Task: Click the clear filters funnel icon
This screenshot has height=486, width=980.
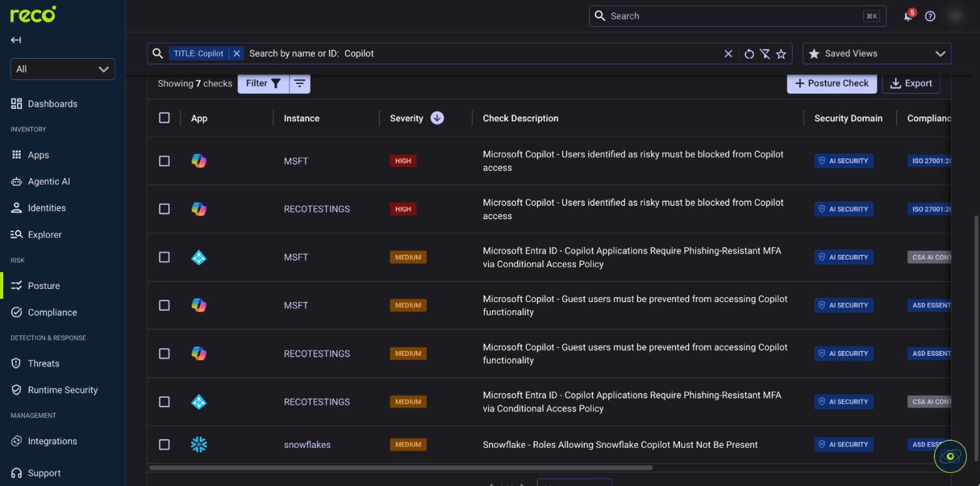Action: [x=765, y=54]
